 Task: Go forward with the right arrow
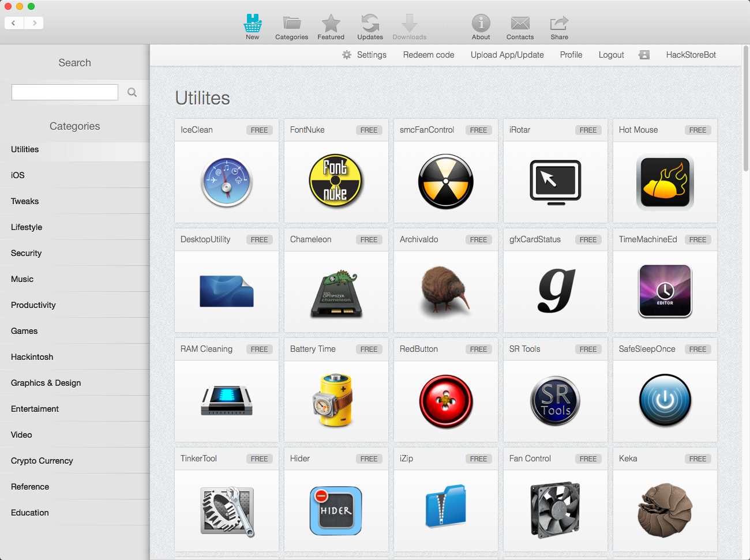click(x=34, y=23)
